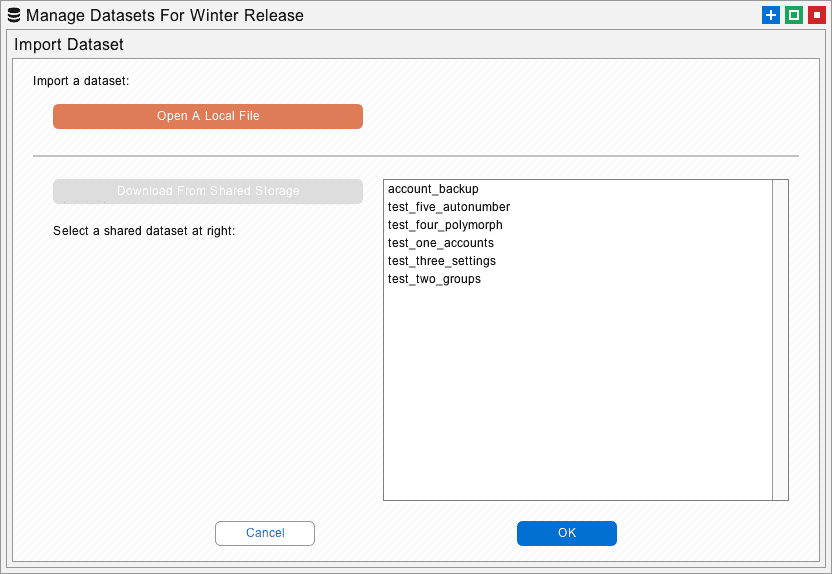Click the database stack icon in title bar
The width and height of the screenshot is (832, 574).
[14, 15]
